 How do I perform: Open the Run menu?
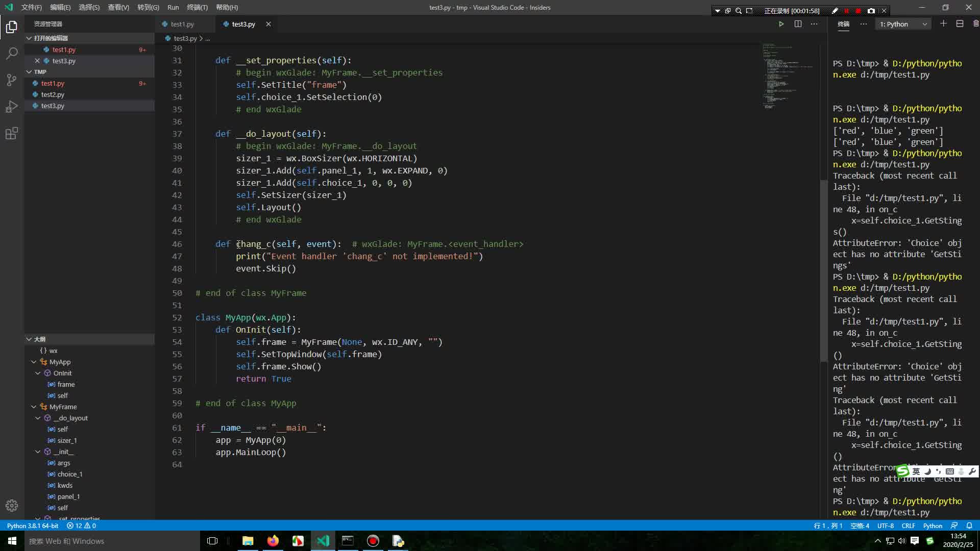point(173,7)
